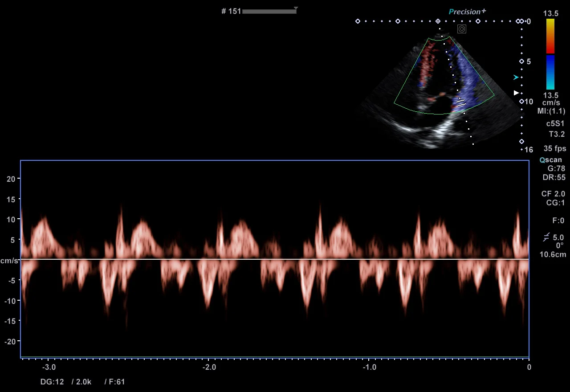Click the sample gate size 5.0 icon
Image resolution: width=570 pixels, height=392 pixels.
[x=546, y=237]
